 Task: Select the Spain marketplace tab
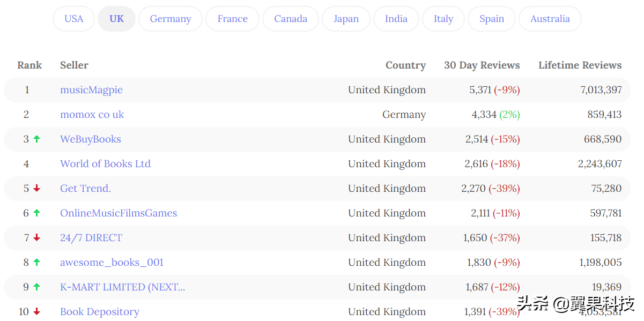click(492, 19)
